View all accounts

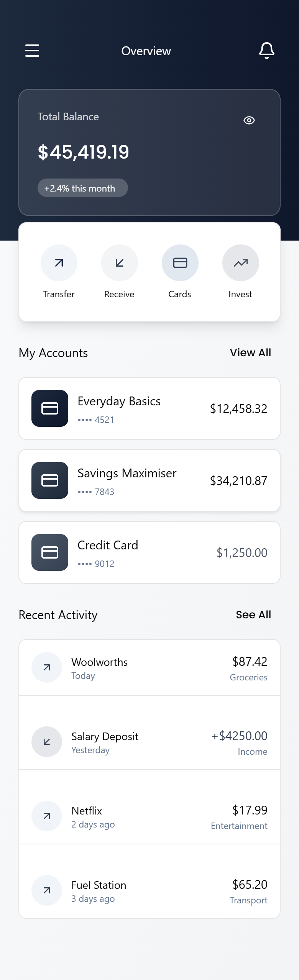[x=250, y=352]
